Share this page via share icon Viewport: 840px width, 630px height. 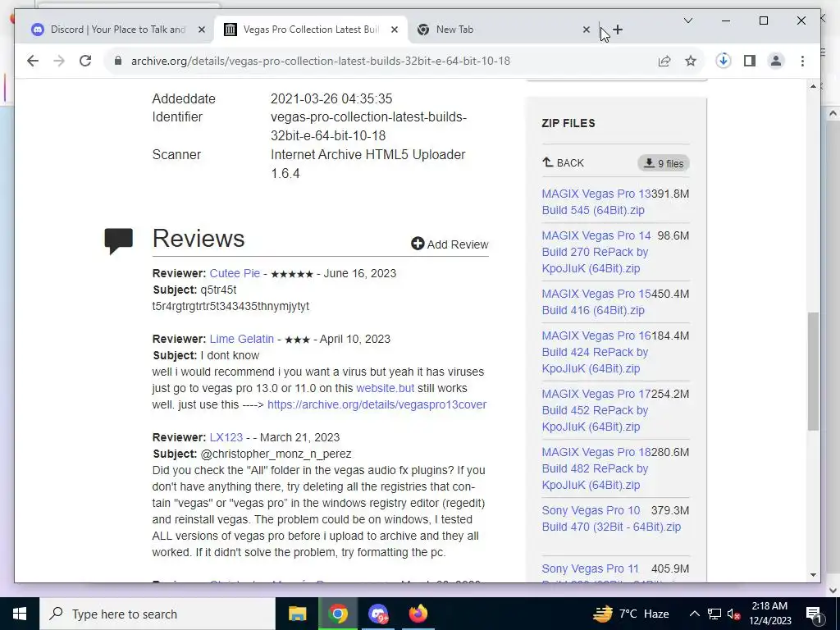(x=664, y=61)
